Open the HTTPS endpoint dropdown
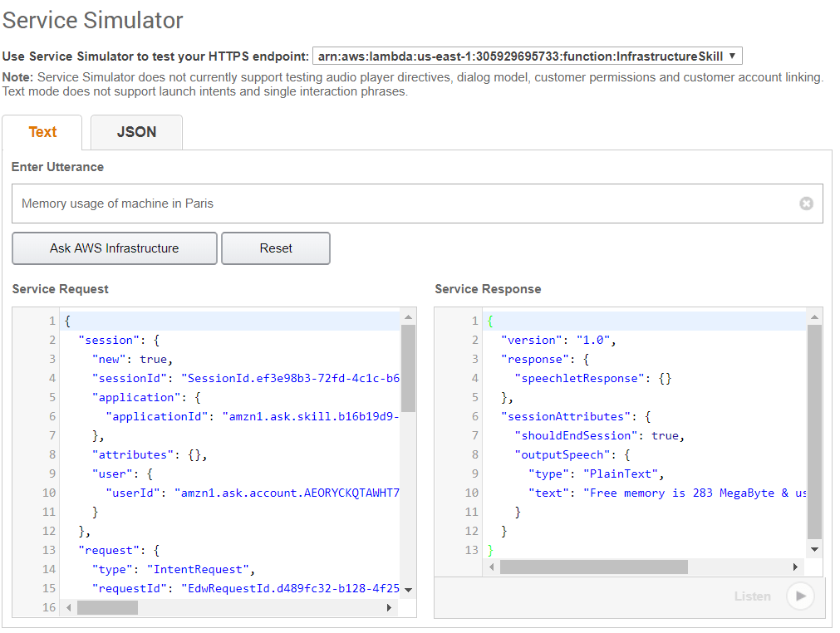This screenshot has height=633, width=840. [x=527, y=56]
